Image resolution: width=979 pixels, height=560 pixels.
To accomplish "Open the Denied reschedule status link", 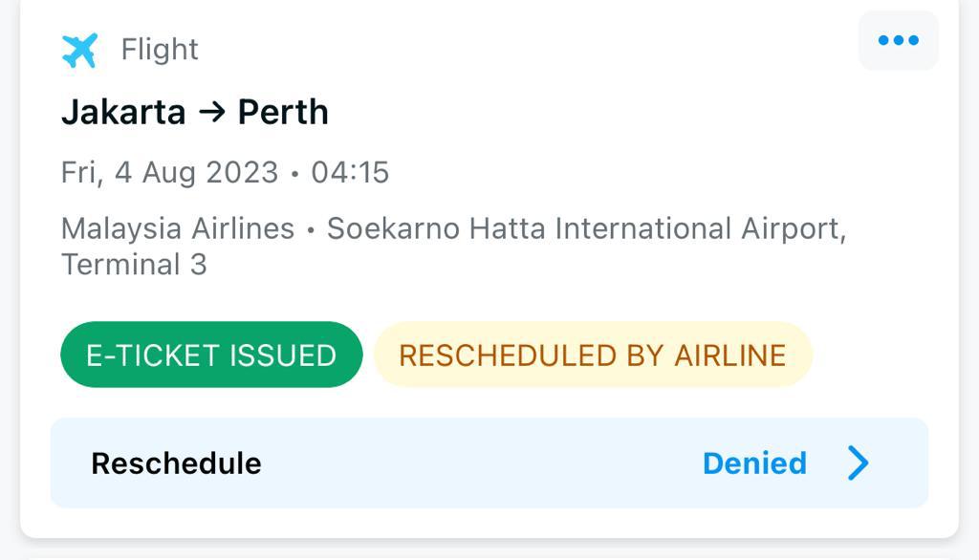I will 754,463.
